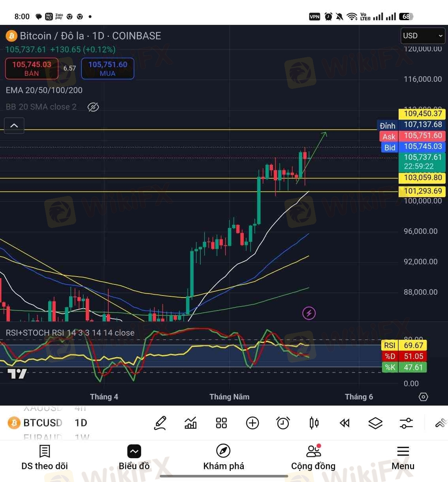Open the indicators chart icon
The width and height of the screenshot is (448, 482).
[190, 423]
